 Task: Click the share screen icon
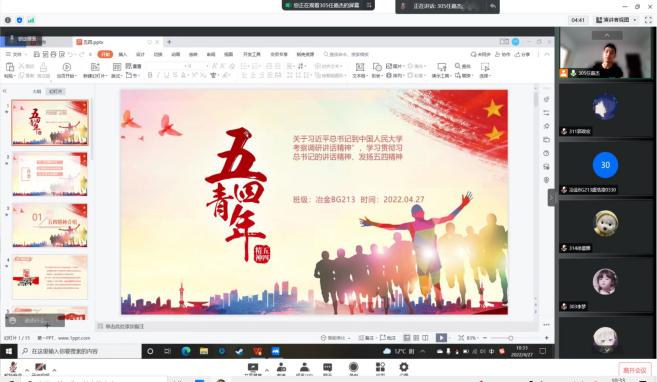[253, 367]
